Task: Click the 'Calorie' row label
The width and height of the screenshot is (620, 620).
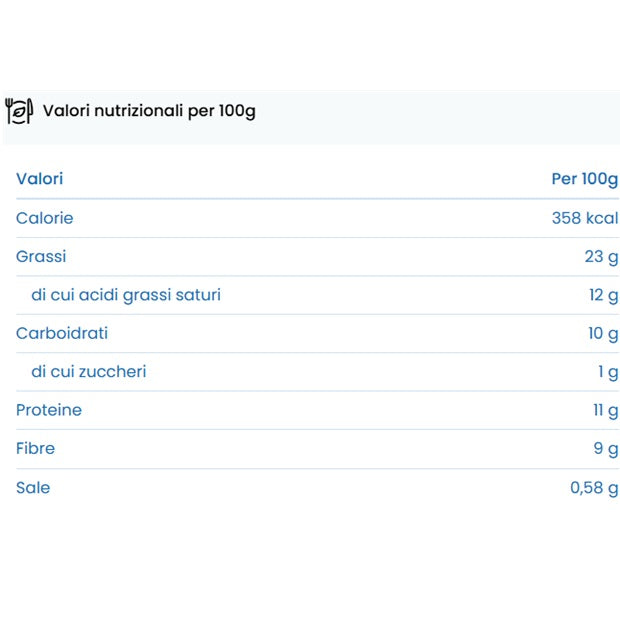Action: [x=44, y=218]
